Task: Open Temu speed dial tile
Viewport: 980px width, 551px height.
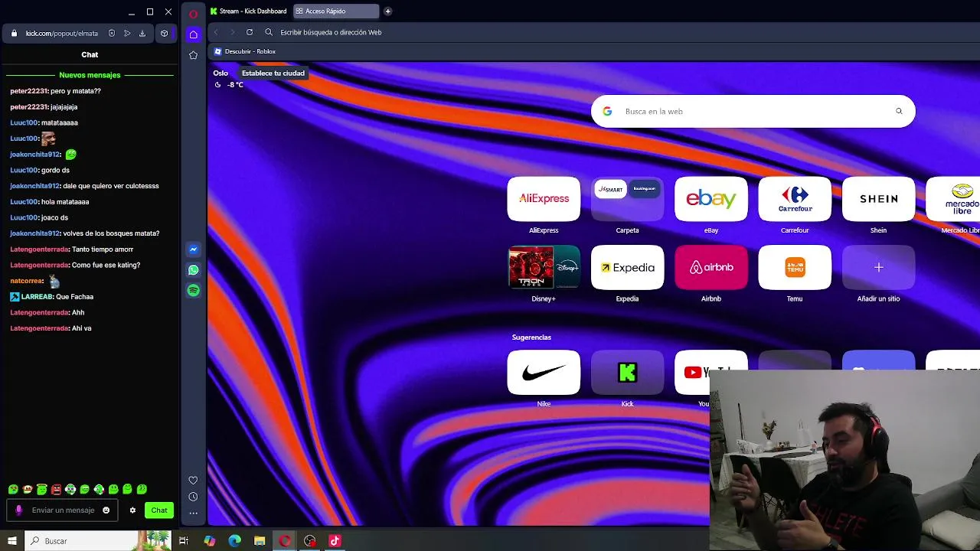Action: [x=795, y=268]
